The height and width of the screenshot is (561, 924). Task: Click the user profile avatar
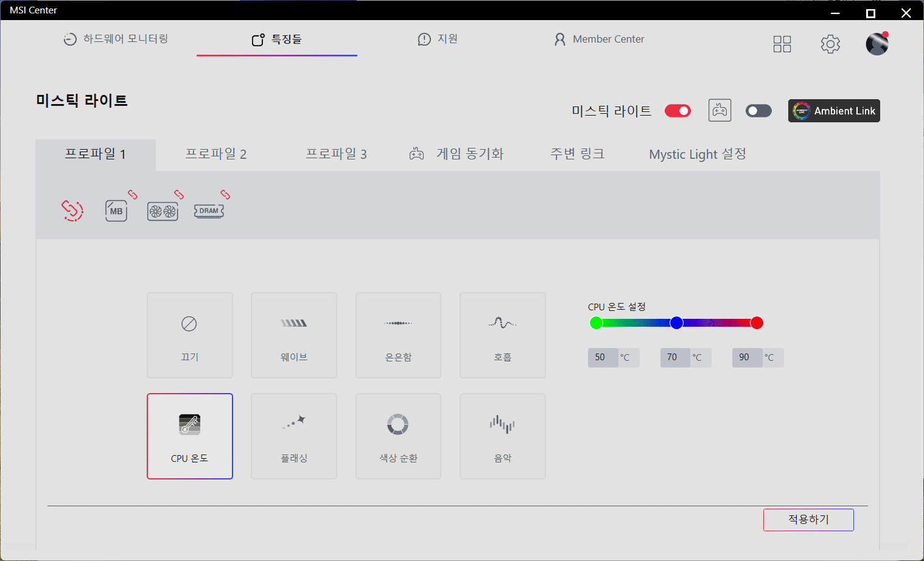click(877, 44)
